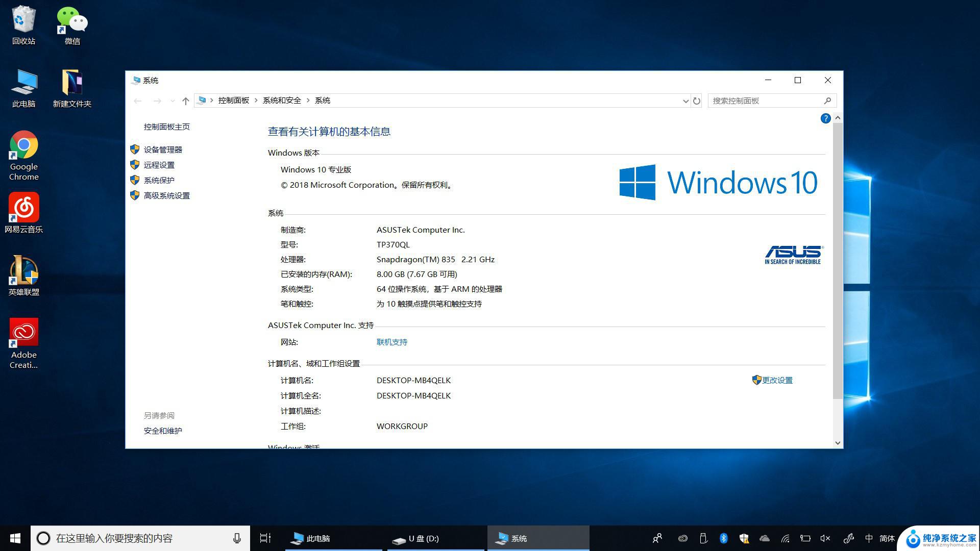The image size is (980, 551).
Task: Click the back arrow in System window
Action: 138,101
